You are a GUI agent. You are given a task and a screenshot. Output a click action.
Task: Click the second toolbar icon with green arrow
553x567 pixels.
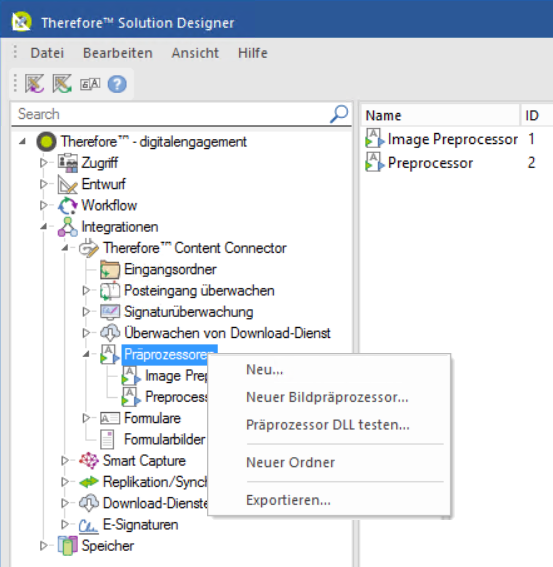[x=62, y=84]
